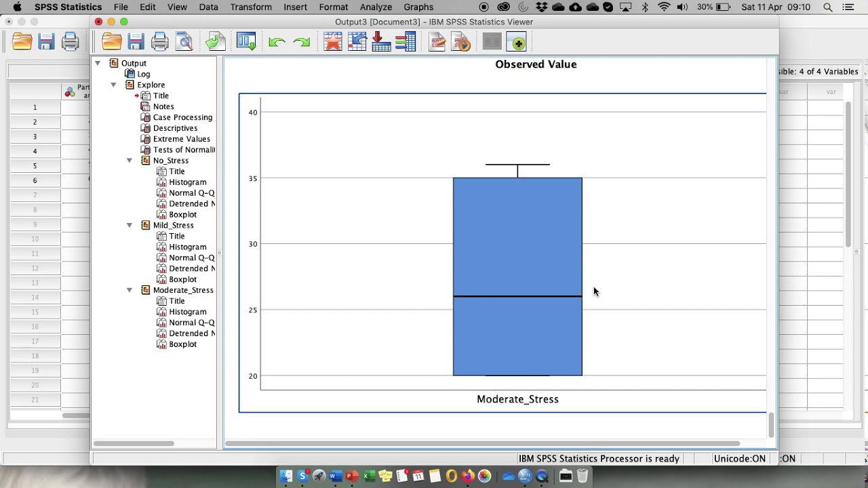Viewport: 868px width, 488px height.
Task: Open the Transform menu
Action: click(x=251, y=7)
